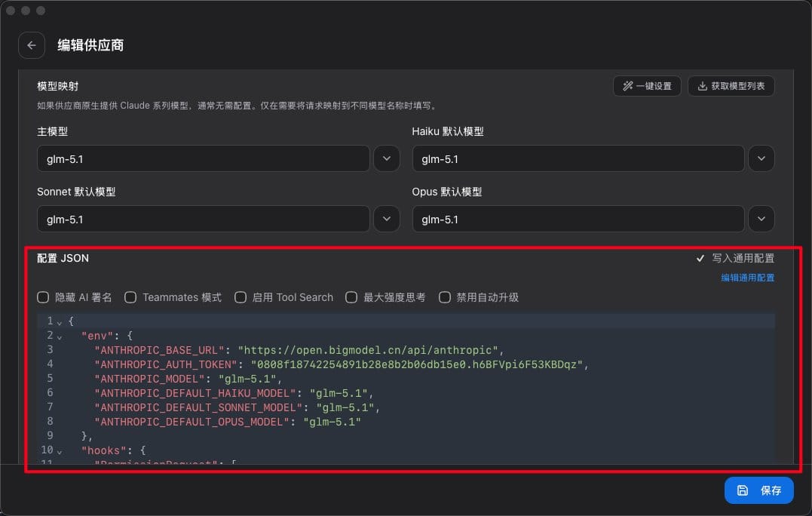Collapse the "hooks" fold arrow on line 10
Viewport: 812px width, 516px height.
pyautogui.click(x=60, y=453)
